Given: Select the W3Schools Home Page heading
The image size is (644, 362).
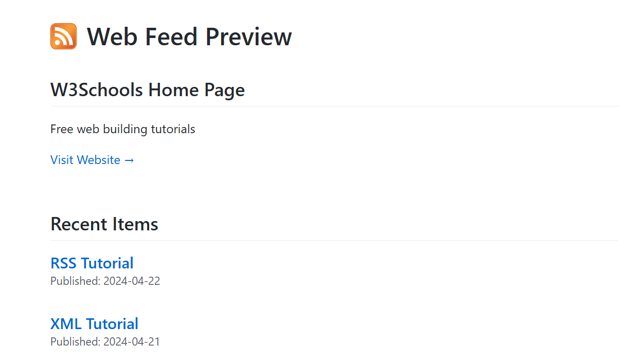Looking at the screenshot, I should (147, 90).
